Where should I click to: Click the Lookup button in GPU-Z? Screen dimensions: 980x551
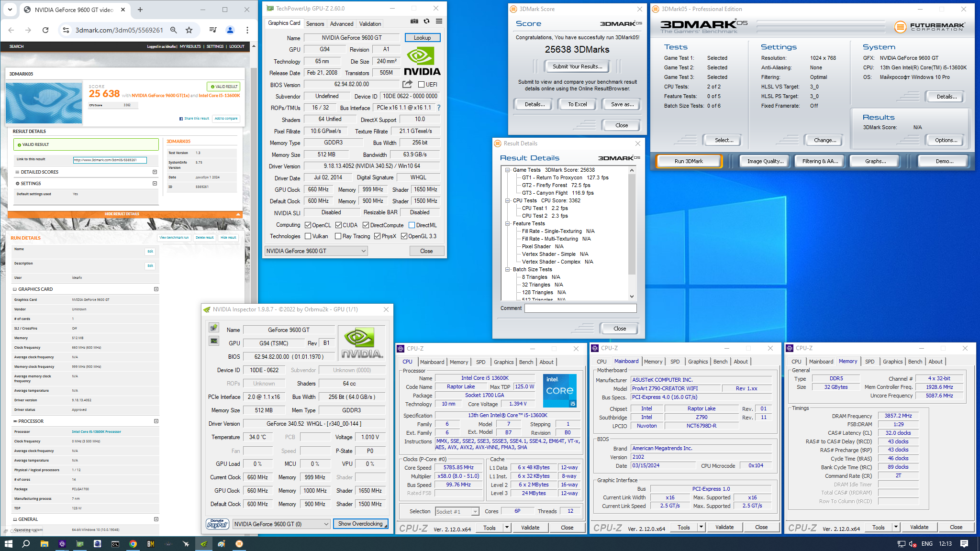[422, 38]
